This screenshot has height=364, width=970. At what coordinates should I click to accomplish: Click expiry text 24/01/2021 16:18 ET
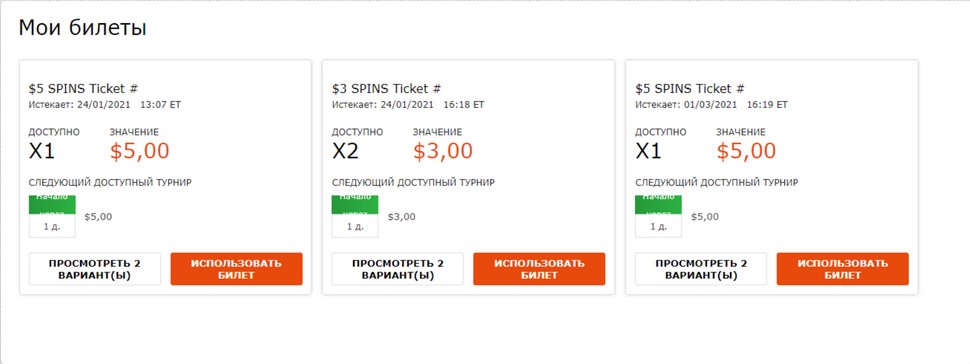coord(432,105)
